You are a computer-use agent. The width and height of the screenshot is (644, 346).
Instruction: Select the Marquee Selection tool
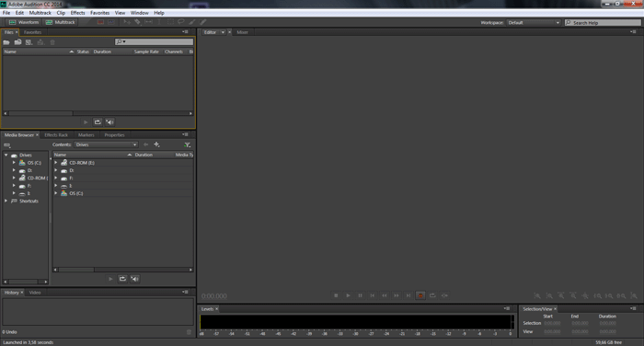(170, 22)
